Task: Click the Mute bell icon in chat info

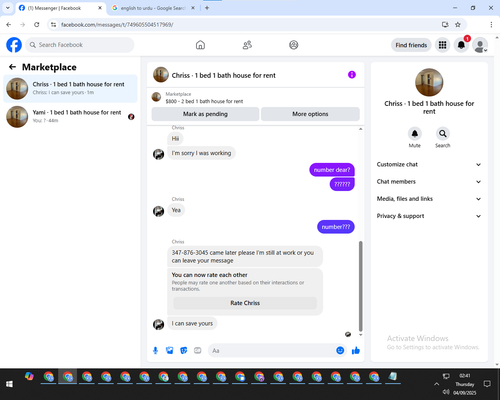Action: click(x=415, y=134)
